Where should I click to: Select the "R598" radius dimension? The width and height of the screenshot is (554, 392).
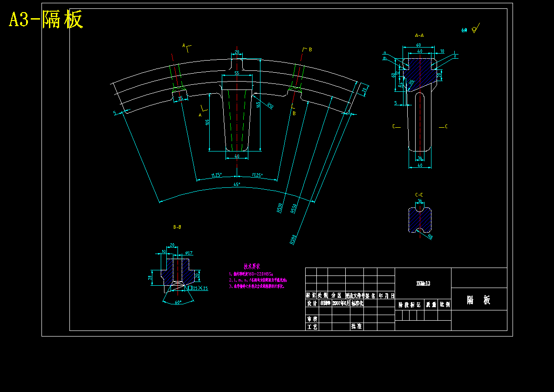293,241
